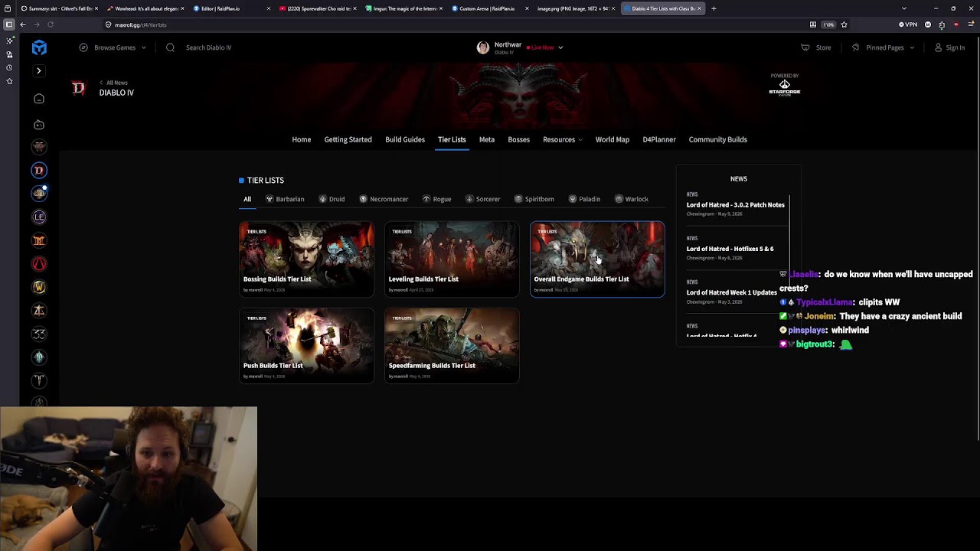Open Leveling Builds Tier List card
This screenshot has width=980, height=551.
[452, 259]
